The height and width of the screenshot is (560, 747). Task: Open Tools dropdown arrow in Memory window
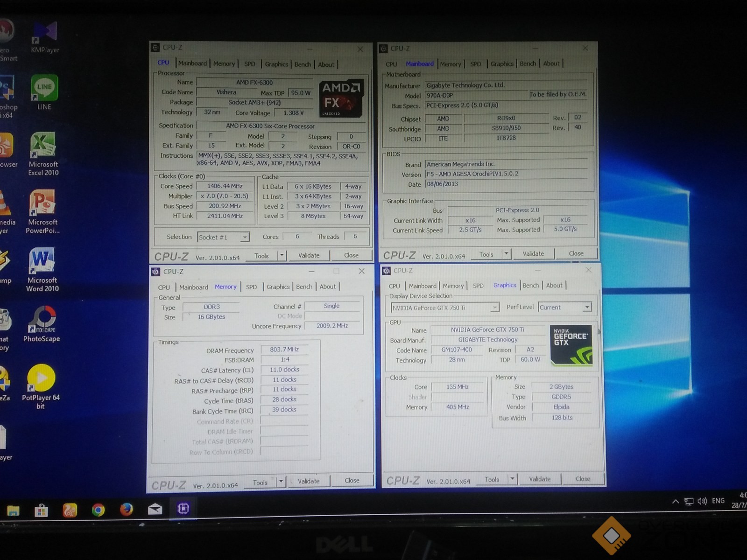tap(281, 482)
